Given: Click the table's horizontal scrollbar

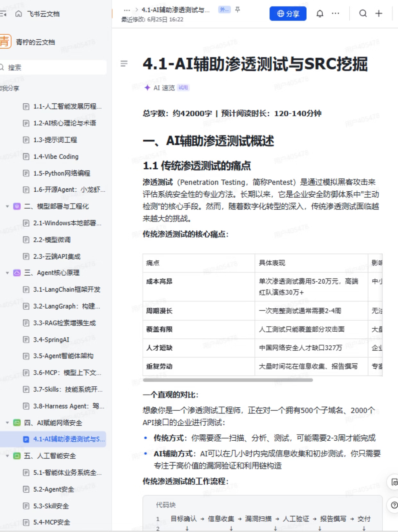Looking at the screenshot, I should [228, 380].
